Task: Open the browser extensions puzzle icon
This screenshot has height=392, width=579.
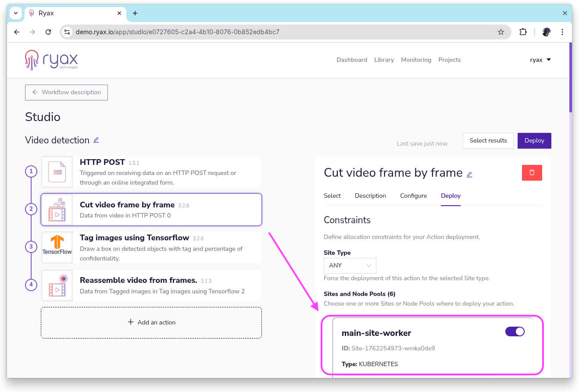Action: point(523,32)
